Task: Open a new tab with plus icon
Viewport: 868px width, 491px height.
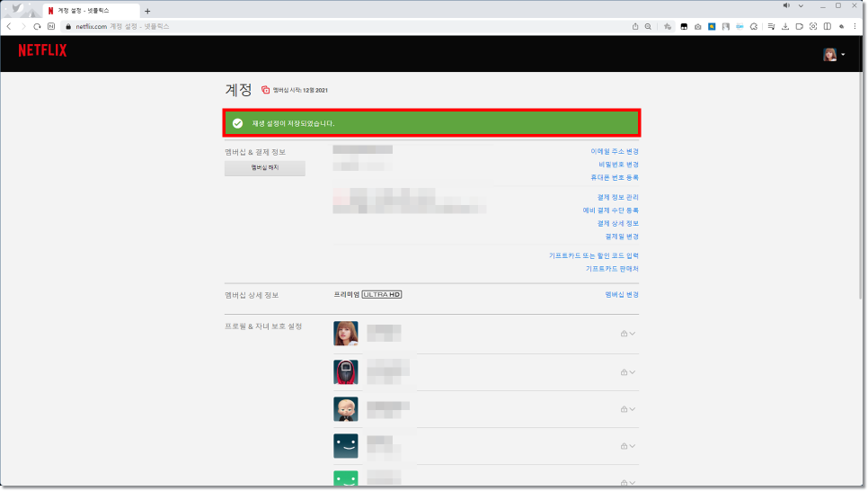Action: tap(147, 11)
